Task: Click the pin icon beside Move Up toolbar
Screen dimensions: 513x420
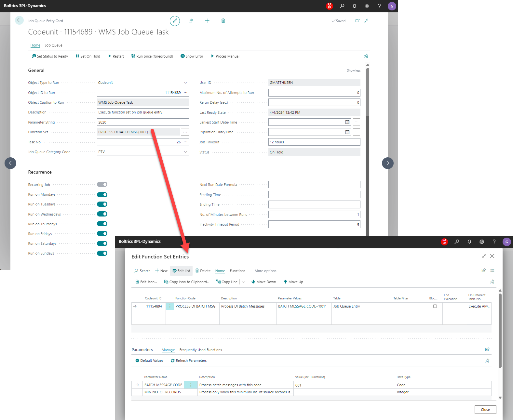Action: click(x=492, y=282)
